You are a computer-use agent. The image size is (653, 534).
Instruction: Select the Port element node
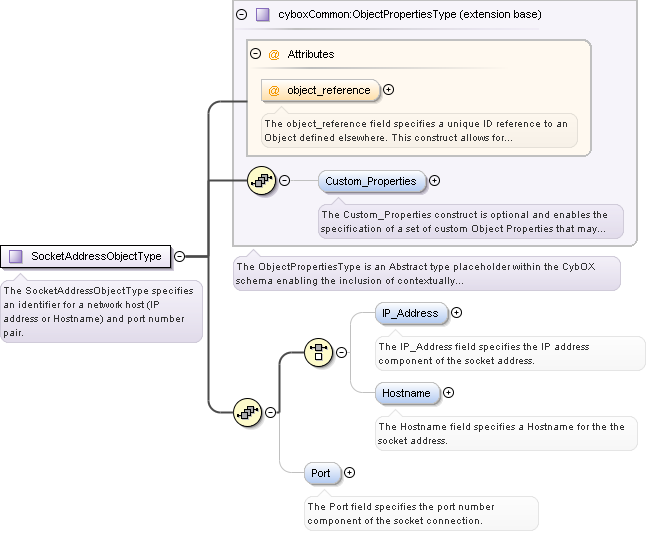322,473
